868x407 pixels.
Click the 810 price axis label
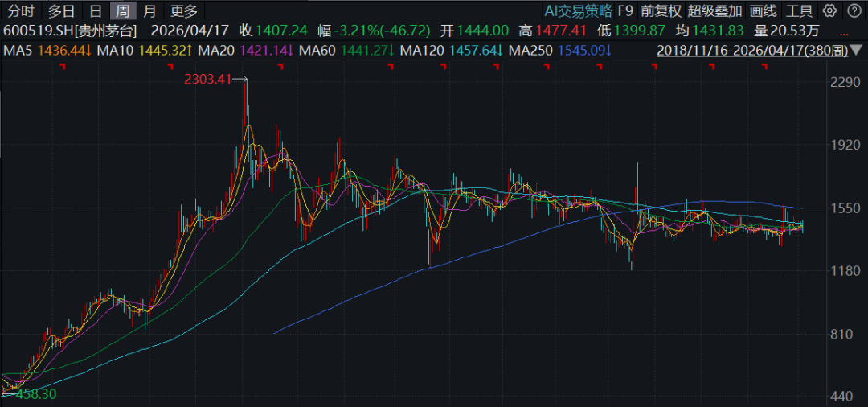[844, 334]
